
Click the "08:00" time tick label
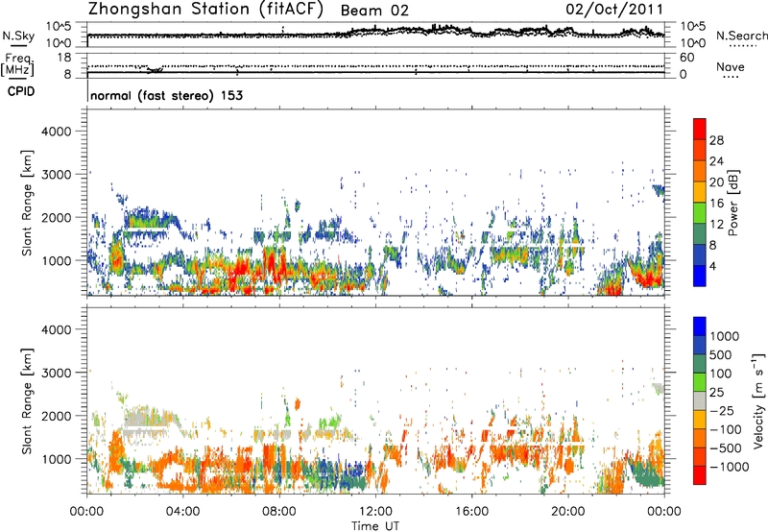[x=279, y=512]
